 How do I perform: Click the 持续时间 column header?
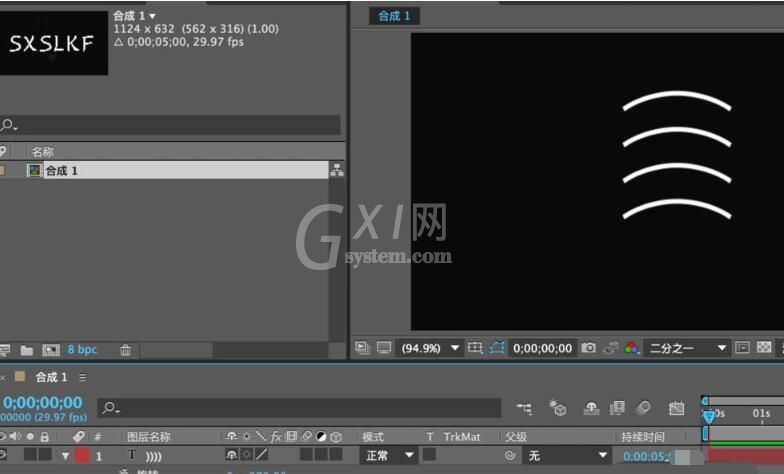coord(643,437)
